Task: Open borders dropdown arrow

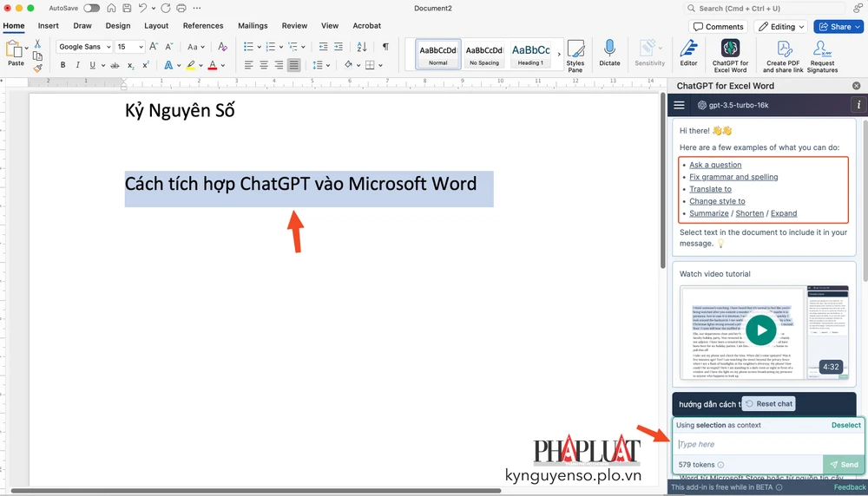Action: click(381, 65)
